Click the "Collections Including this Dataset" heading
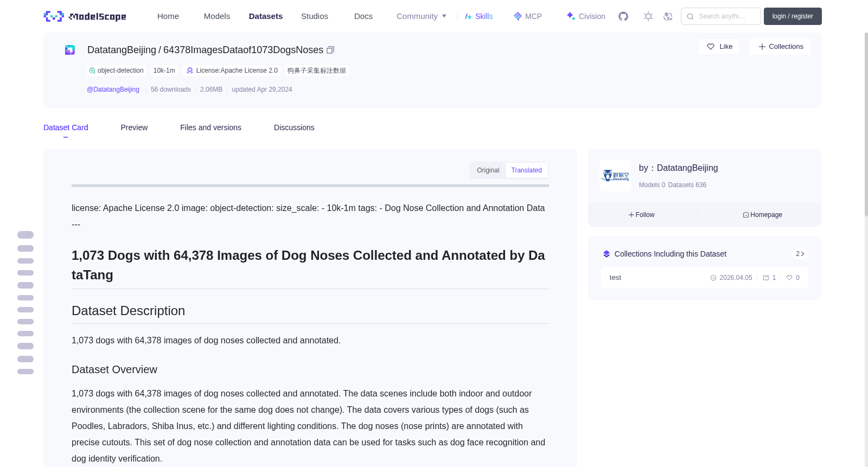This screenshot has height=467, width=868. point(671,254)
